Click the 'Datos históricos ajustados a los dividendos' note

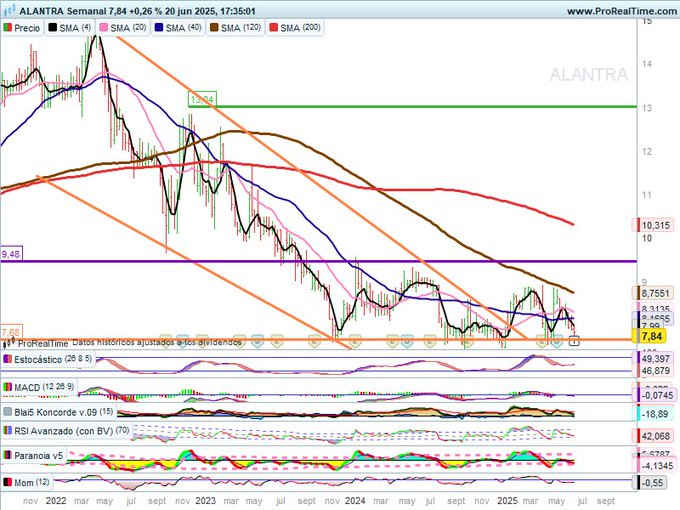tap(157, 343)
